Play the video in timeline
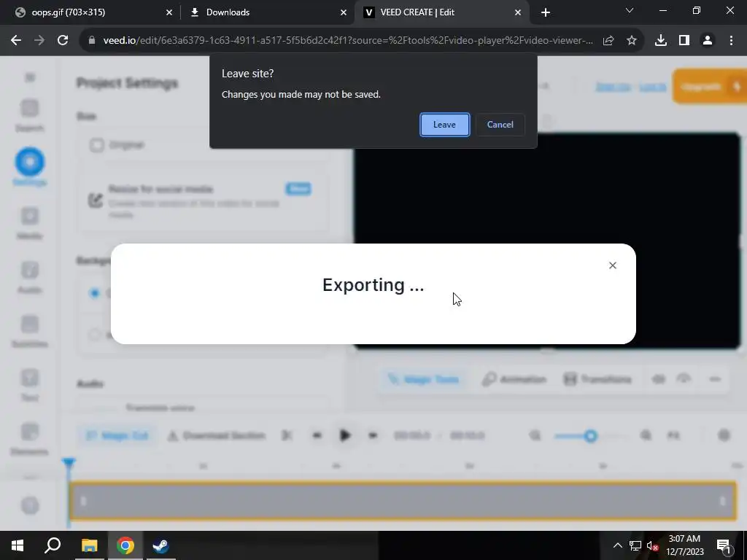The width and height of the screenshot is (747, 560). coord(345,435)
